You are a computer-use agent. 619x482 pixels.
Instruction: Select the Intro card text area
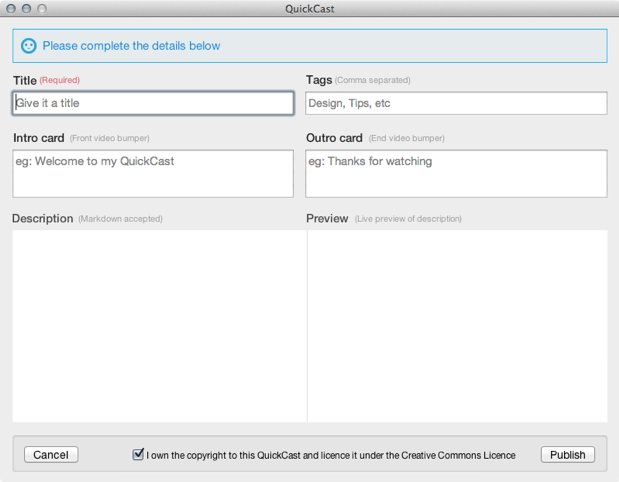[153, 174]
